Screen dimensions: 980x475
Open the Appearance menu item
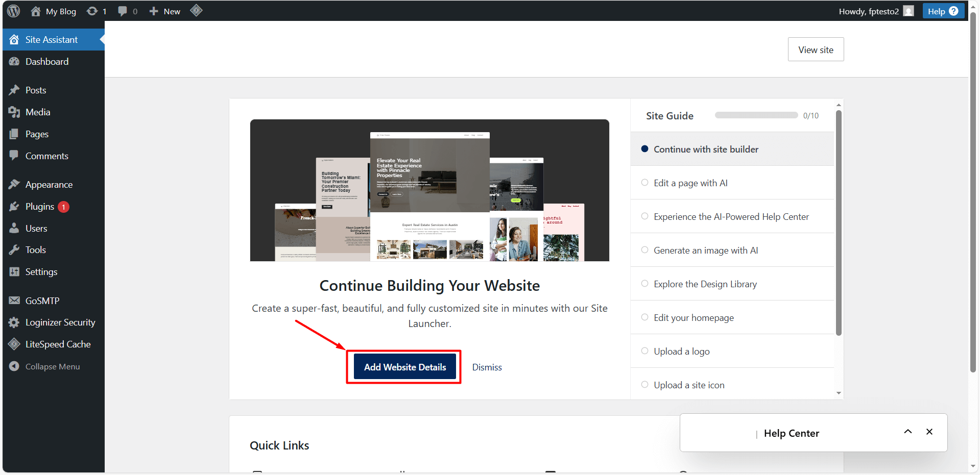click(x=49, y=184)
